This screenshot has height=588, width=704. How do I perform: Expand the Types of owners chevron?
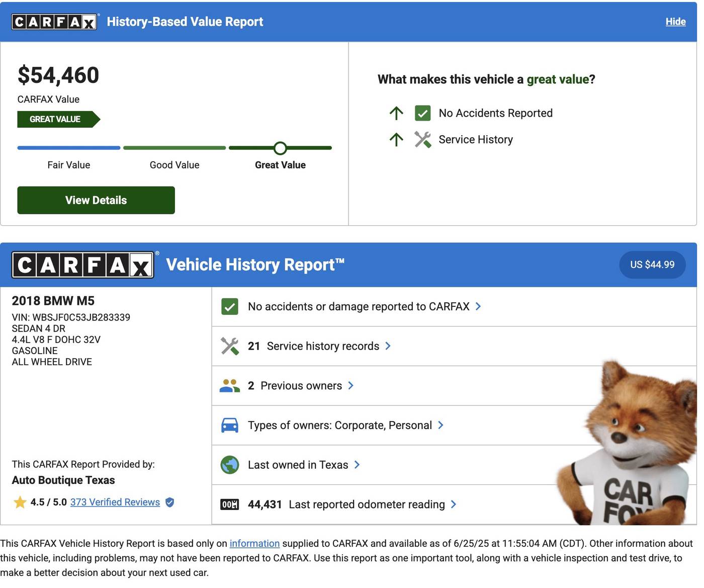point(441,426)
